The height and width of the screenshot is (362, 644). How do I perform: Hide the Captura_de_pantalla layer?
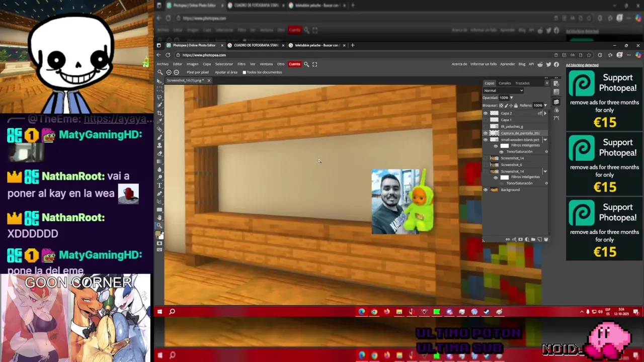coord(486,133)
